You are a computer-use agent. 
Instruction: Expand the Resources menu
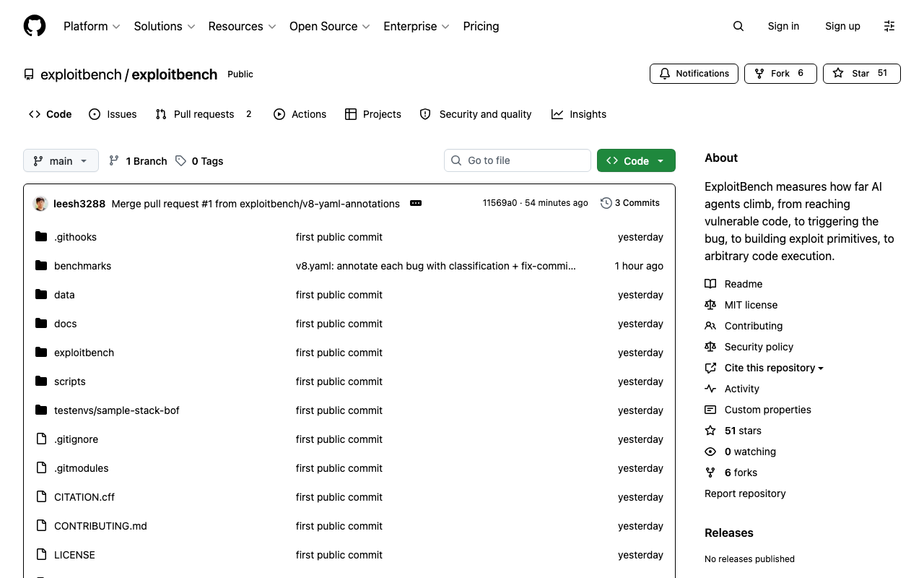tap(242, 26)
